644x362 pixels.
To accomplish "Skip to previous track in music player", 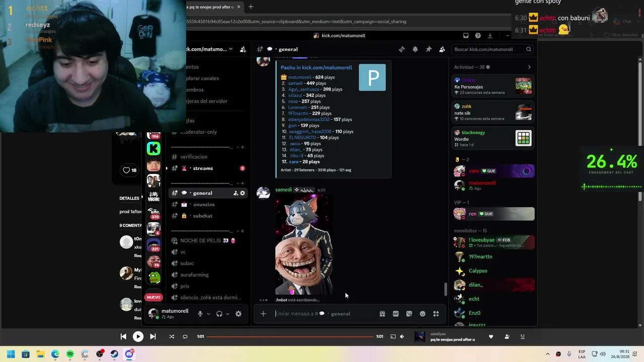I will point(123,337).
